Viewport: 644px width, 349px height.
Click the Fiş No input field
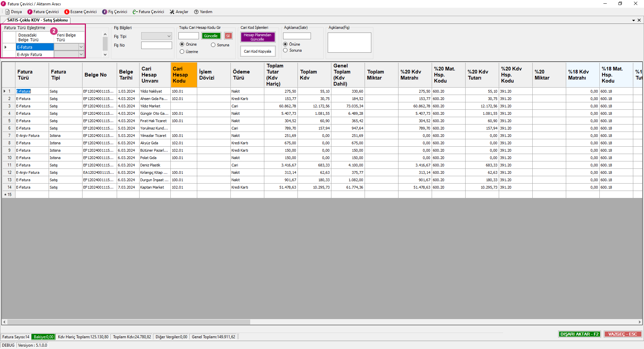point(156,45)
